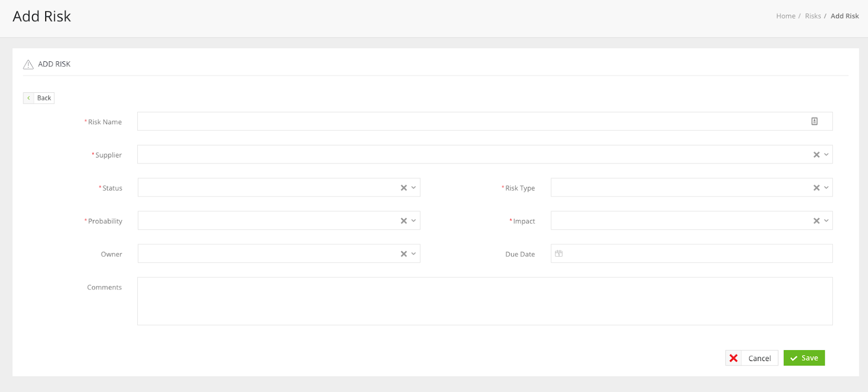The height and width of the screenshot is (392, 868).
Task: Click inside the Status combo box
Action: pyautogui.click(x=279, y=188)
